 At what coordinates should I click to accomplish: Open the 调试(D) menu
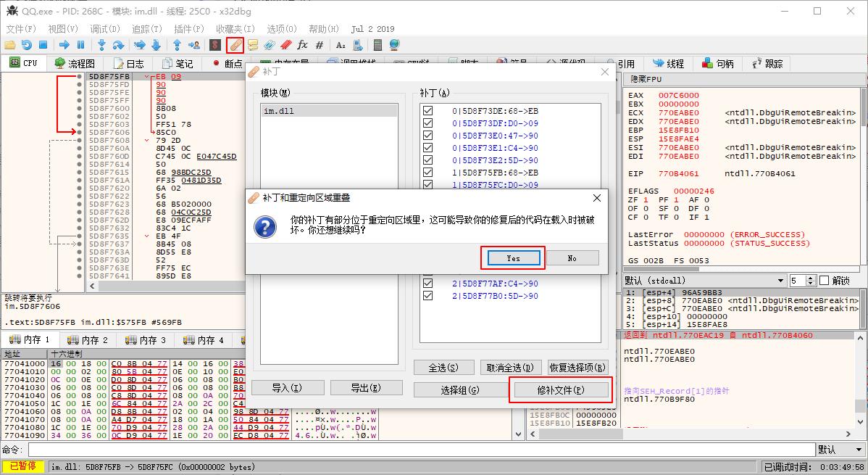(105, 29)
